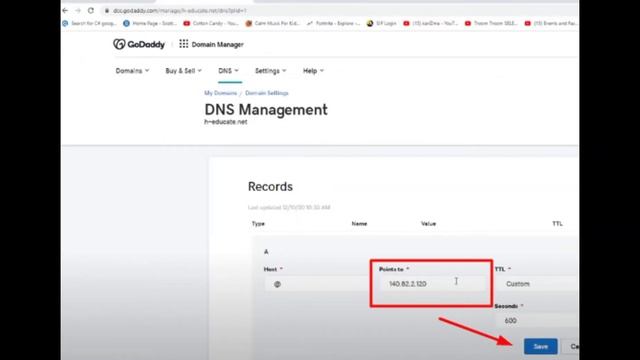Screen dimensions: 640x360
Task: Open the Help dropdown menu
Action: tap(313, 71)
